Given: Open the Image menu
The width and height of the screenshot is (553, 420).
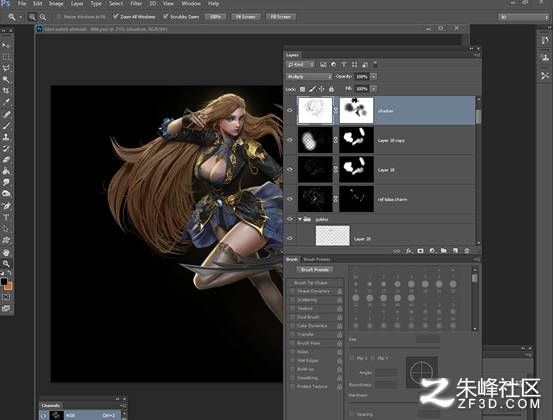Looking at the screenshot, I should (56, 4).
